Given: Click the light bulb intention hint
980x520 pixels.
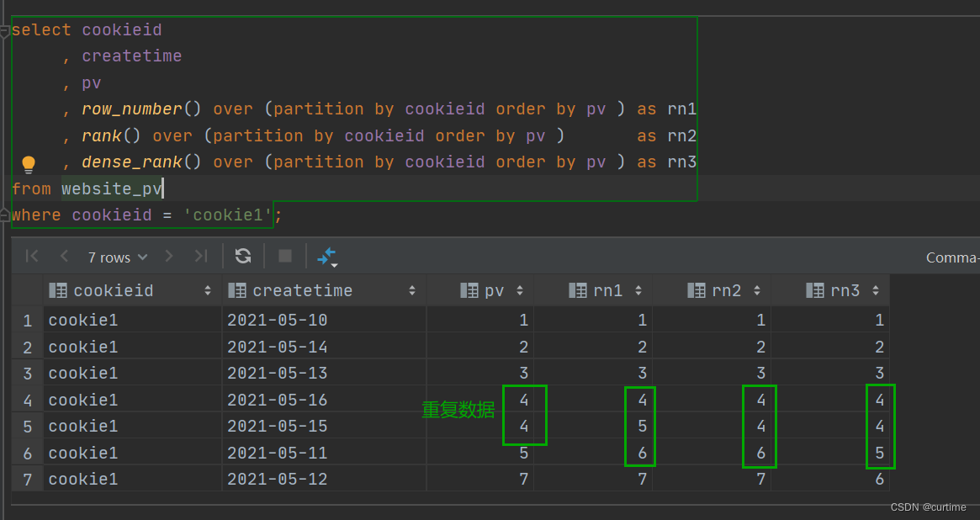Looking at the screenshot, I should click(x=29, y=164).
